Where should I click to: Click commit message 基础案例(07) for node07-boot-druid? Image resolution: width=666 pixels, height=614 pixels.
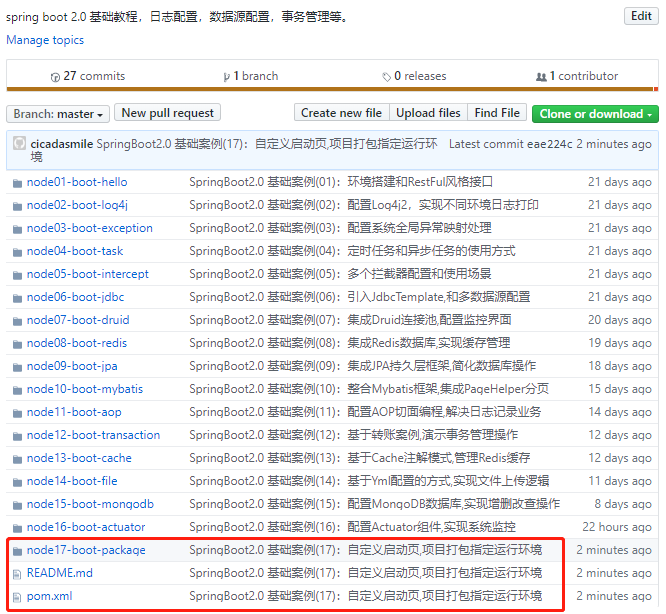click(x=350, y=320)
